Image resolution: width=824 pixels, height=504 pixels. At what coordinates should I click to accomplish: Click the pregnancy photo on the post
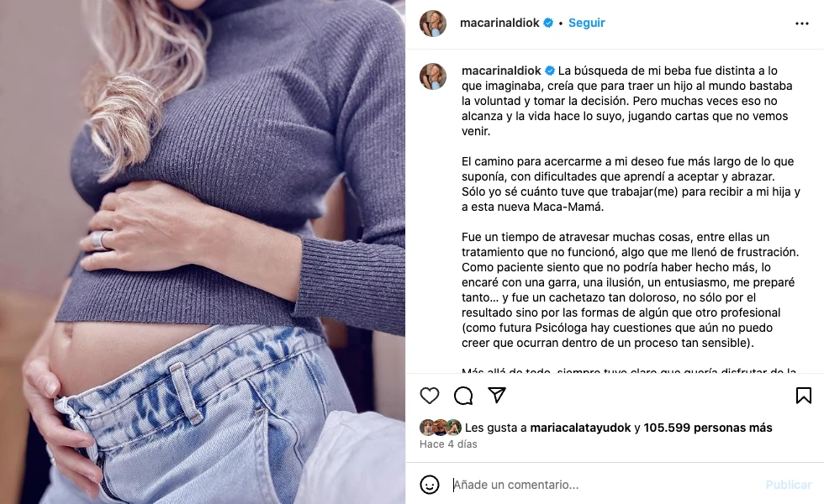pos(203,252)
